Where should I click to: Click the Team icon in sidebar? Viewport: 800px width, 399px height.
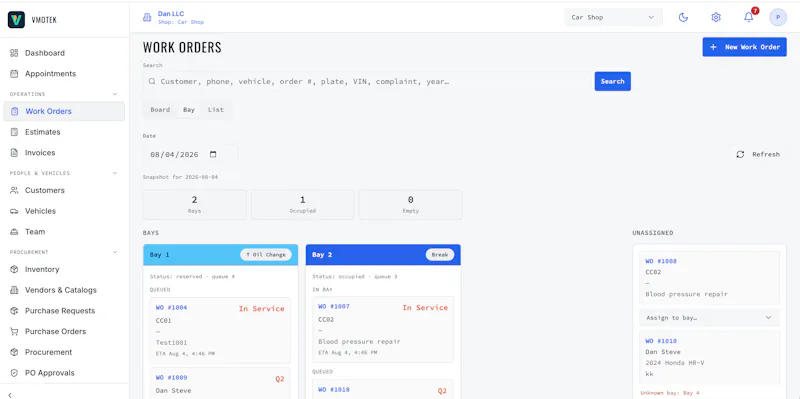pos(14,232)
